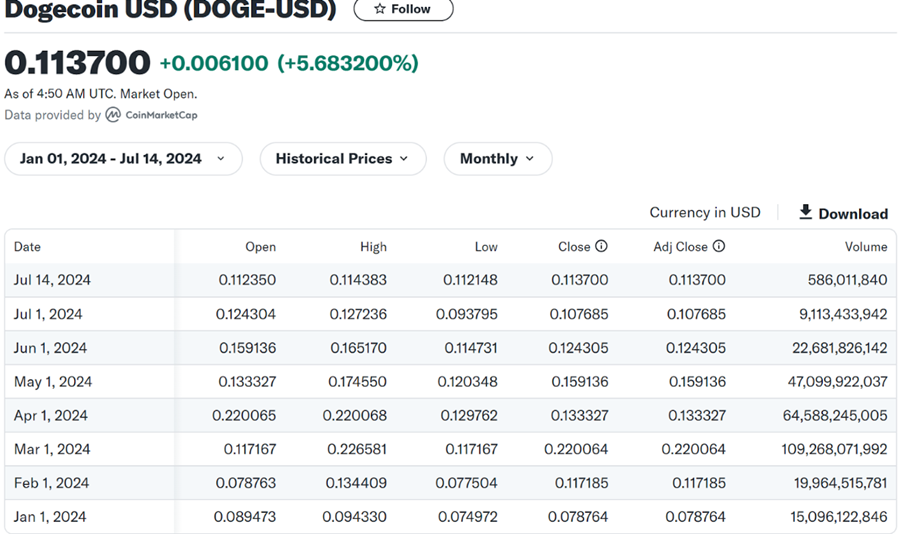Click the volume value 9,113,433,942
900x534 pixels.
(x=843, y=314)
